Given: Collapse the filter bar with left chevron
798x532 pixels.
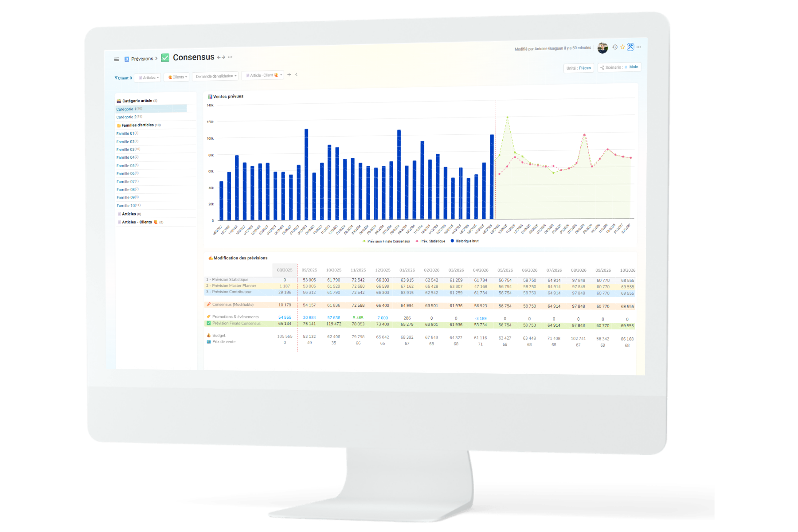Looking at the screenshot, I should click(x=296, y=74).
